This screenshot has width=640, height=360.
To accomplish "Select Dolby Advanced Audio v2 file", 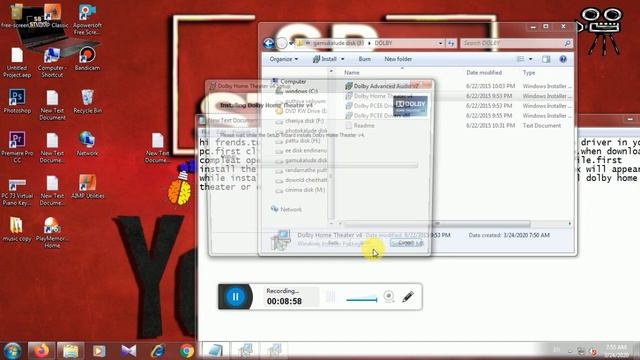I will [x=382, y=86].
